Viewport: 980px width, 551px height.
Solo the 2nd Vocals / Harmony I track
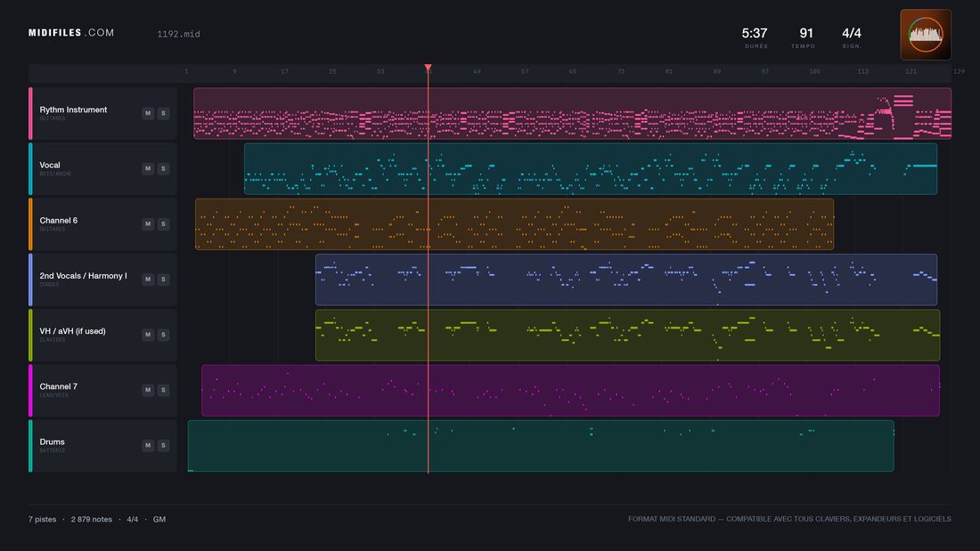163,280
